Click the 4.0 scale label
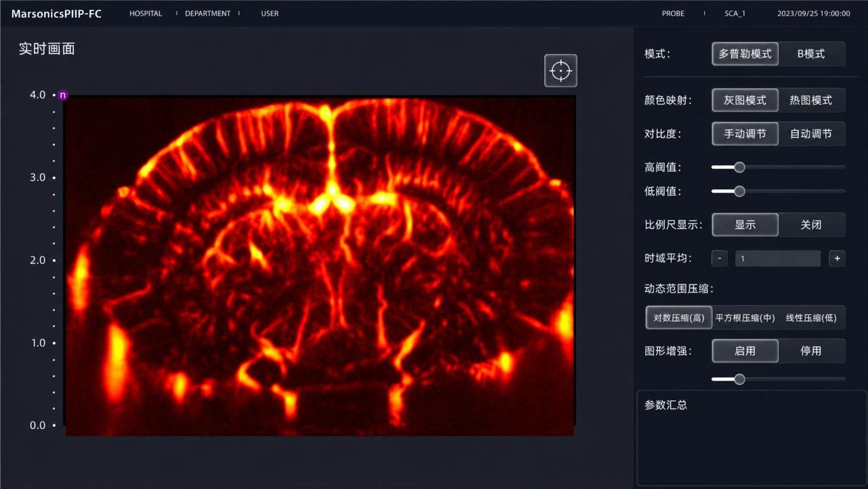 pyautogui.click(x=37, y=95)
